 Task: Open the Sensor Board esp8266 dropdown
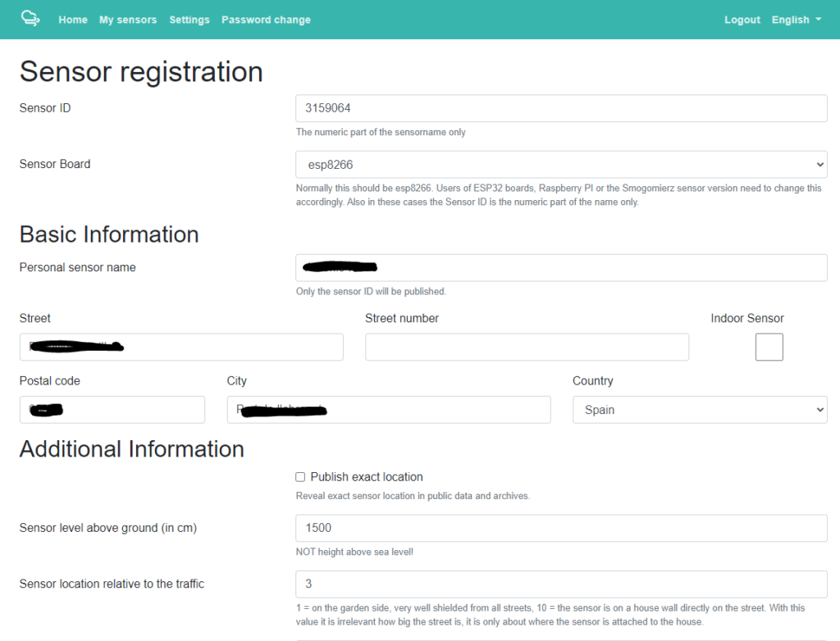561,165
